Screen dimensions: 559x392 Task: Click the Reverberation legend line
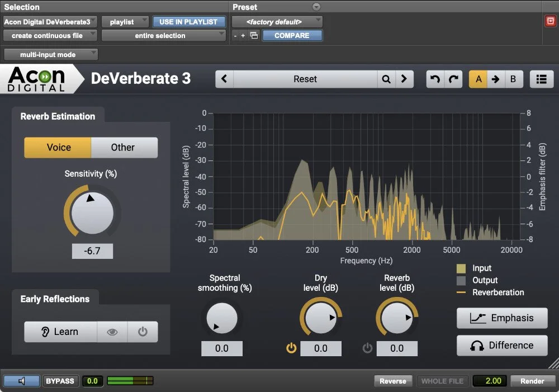[x=461, y=292]
